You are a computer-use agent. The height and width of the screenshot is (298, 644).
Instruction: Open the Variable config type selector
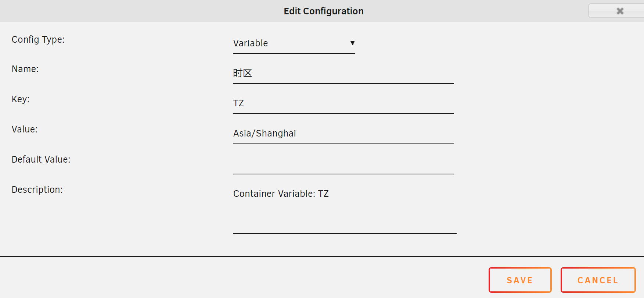pos(294,43)
